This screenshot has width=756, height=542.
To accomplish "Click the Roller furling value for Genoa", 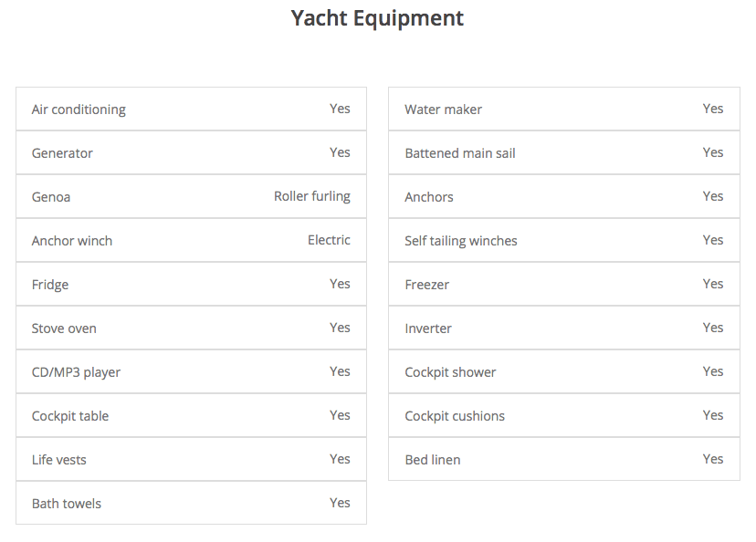I will pos(311,196).
